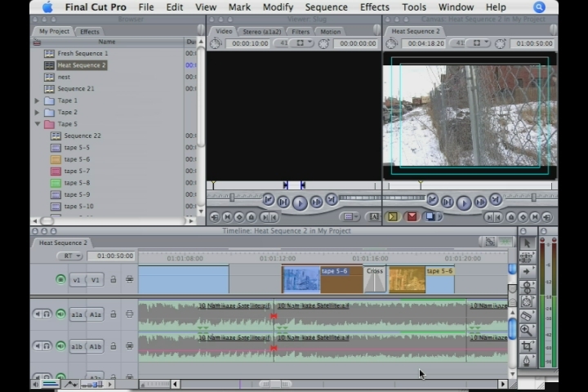Viewport: 588px width, 392px height.
Task: Open the Recent Clips popup in Viewer
Action: pyautogui.click(x=350, y=216)
